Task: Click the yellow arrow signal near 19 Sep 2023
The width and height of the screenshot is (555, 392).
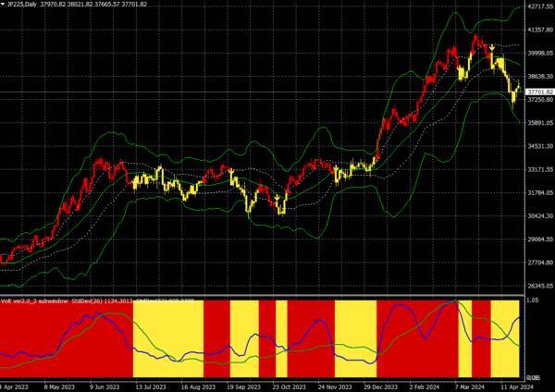Action: point(231,172)
